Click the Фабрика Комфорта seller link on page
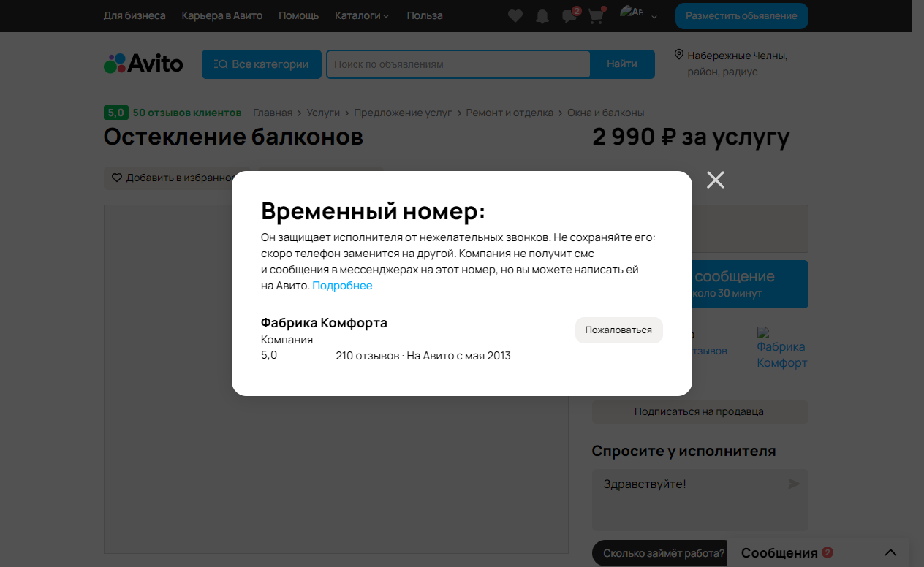This screenshot has height=567, width=924. [781, 348]
